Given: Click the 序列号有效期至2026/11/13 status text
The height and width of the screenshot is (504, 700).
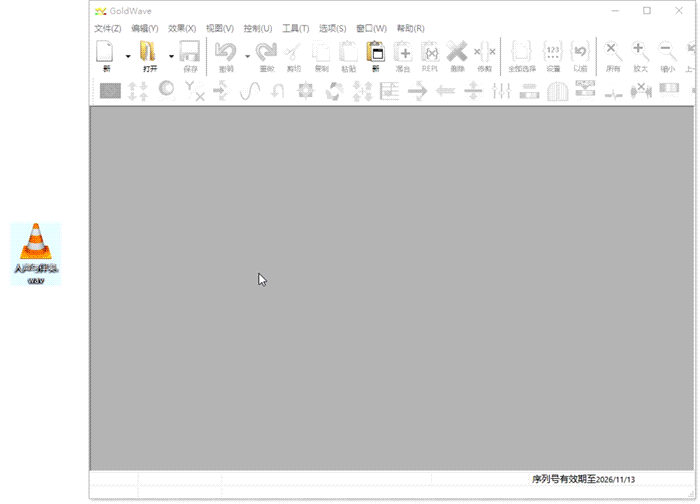Looking at the screenshot, I should point(583,479).
